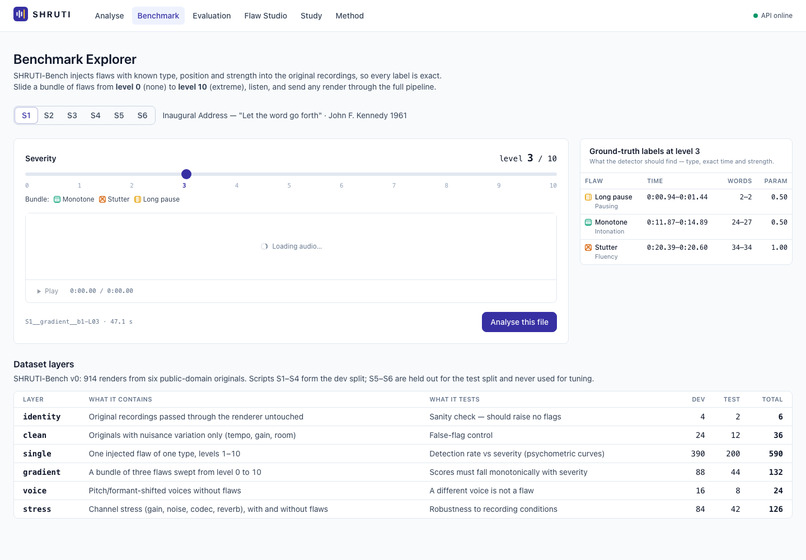Click the WORDS column header
The width and height of the screenshot is (806, 560).
click(740, 181)
